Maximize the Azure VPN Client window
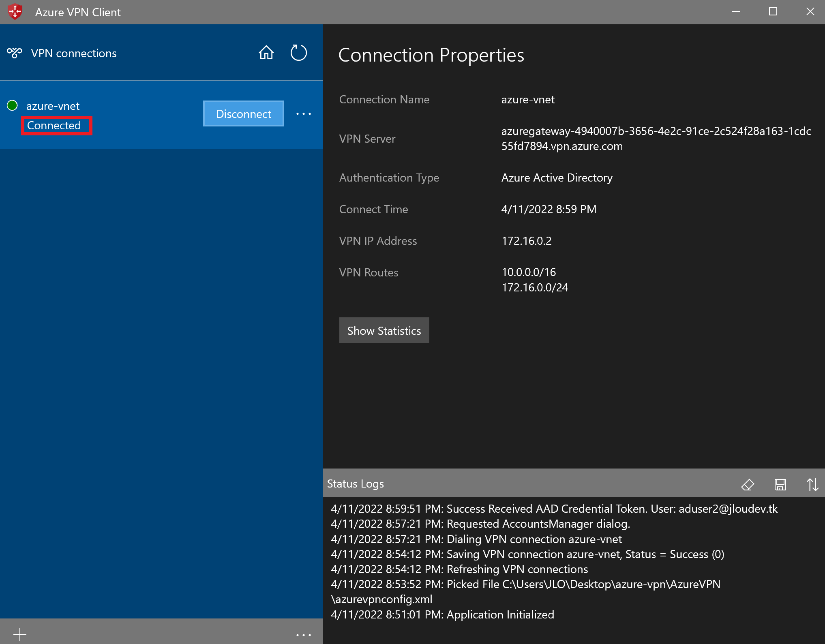This screenshot has height=644, width=825. 773,12
